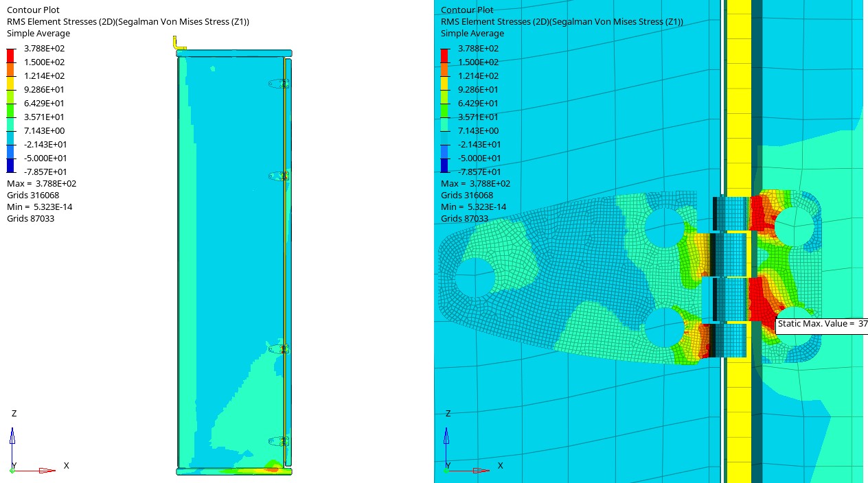Click the orange legend band in left plot

click(x=10, y=69)
